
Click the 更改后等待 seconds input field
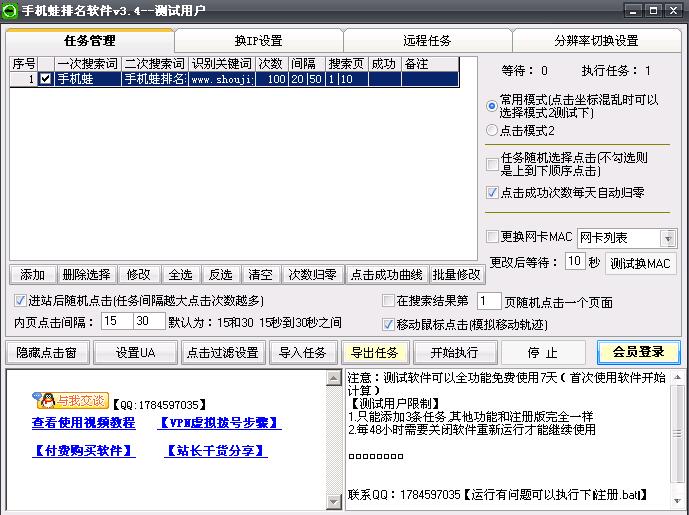(x=574, y=261)
